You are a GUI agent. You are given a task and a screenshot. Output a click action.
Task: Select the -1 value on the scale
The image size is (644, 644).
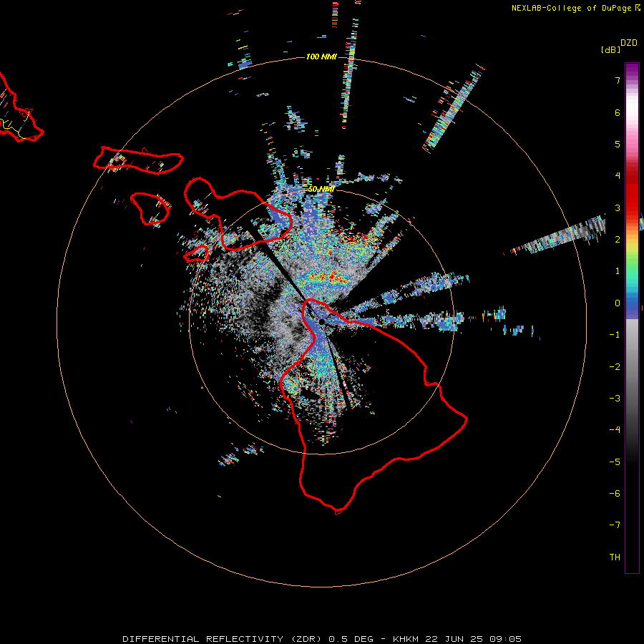[615, 335]
